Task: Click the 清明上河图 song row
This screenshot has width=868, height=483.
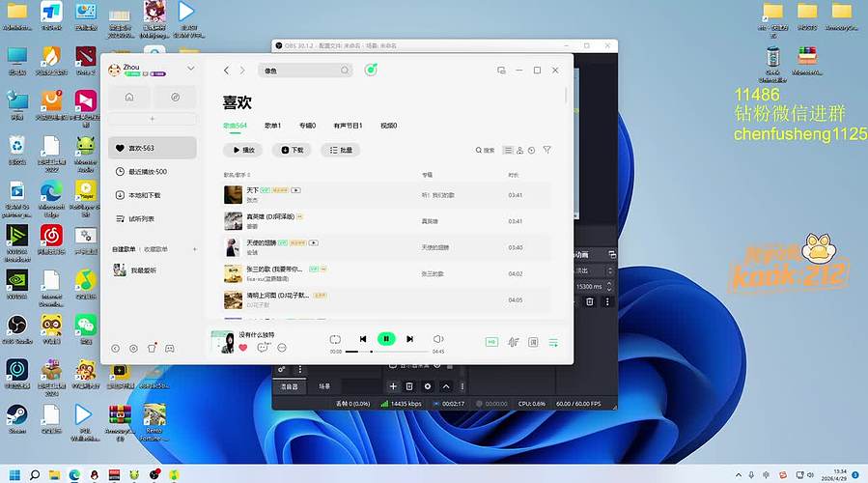Action: tap(387, 299)
